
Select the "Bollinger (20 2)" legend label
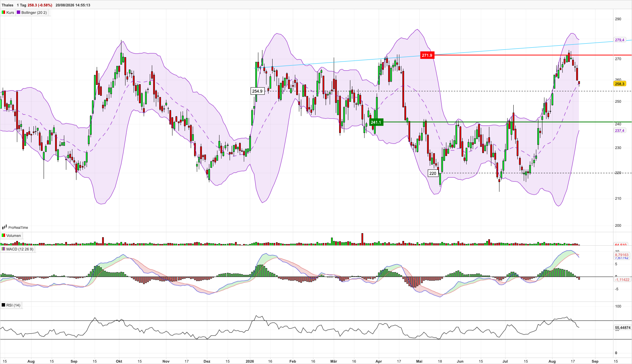click(x=34, y=13)
